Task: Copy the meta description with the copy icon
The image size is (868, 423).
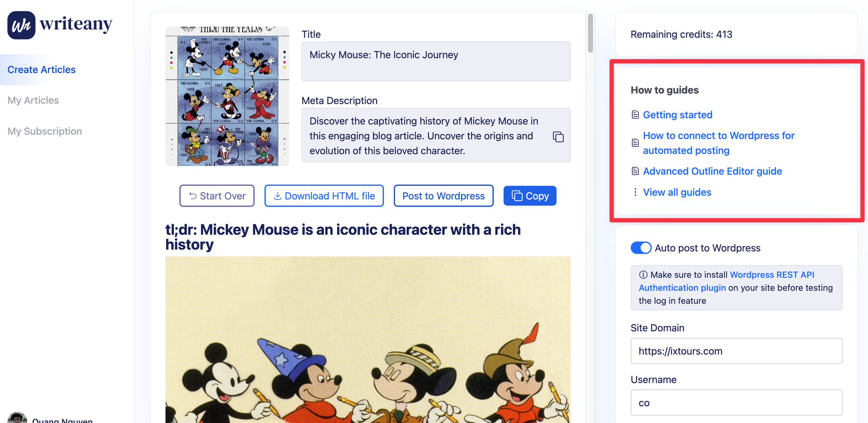Action: pyautogui.click(x=558, y=137)
